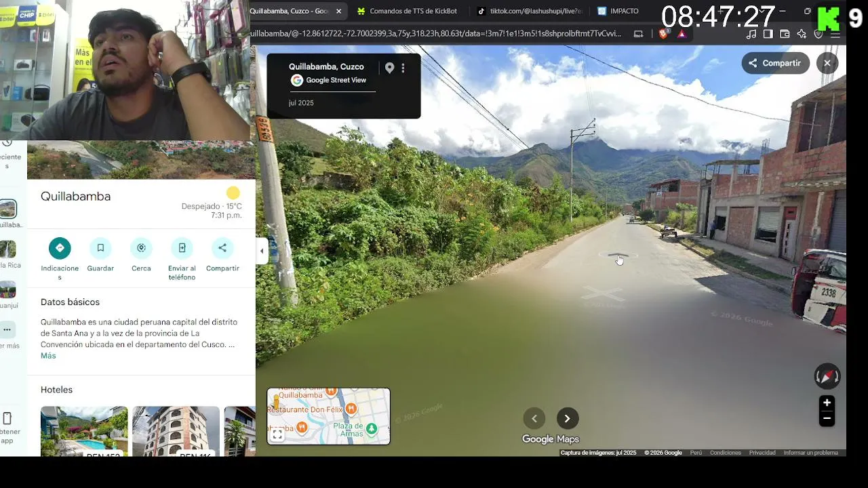The height and width of the screenshot is (488, 868).
Task: Open Street View more options menu
Action: pyautogui.click(x=403, y=68)
